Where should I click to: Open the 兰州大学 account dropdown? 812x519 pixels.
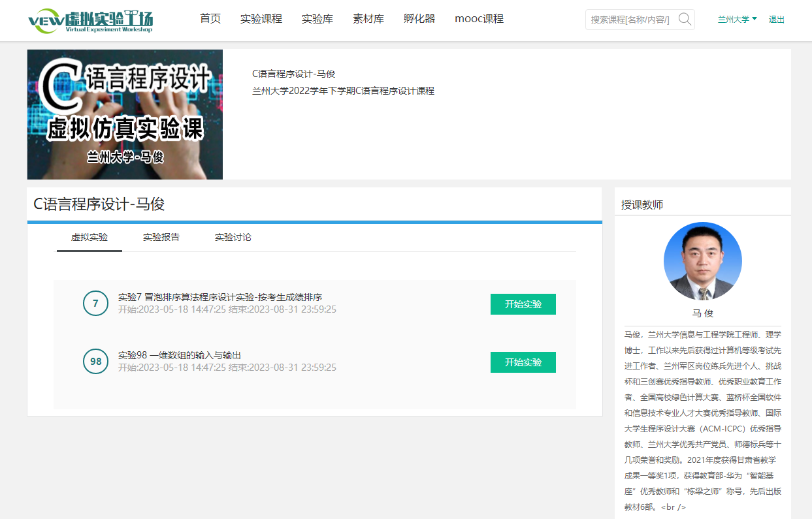coord(737,20)
